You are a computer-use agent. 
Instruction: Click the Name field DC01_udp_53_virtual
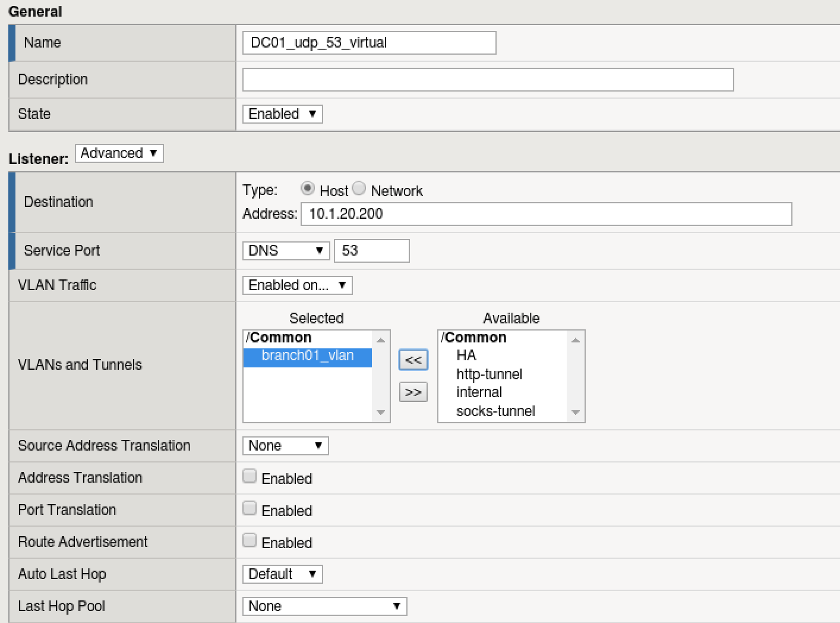[x=369, y=43]
